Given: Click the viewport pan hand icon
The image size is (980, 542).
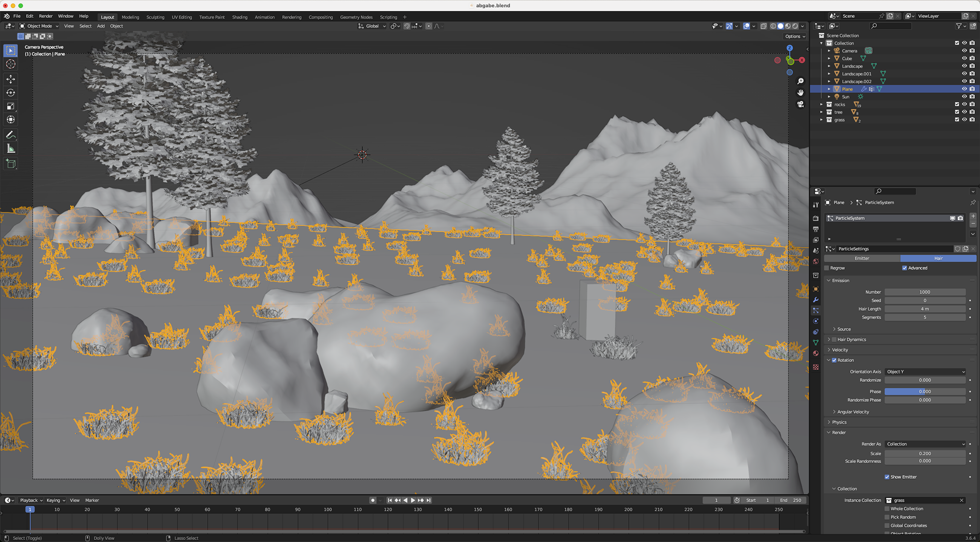Looking at the screenshot, I should 800,92.
